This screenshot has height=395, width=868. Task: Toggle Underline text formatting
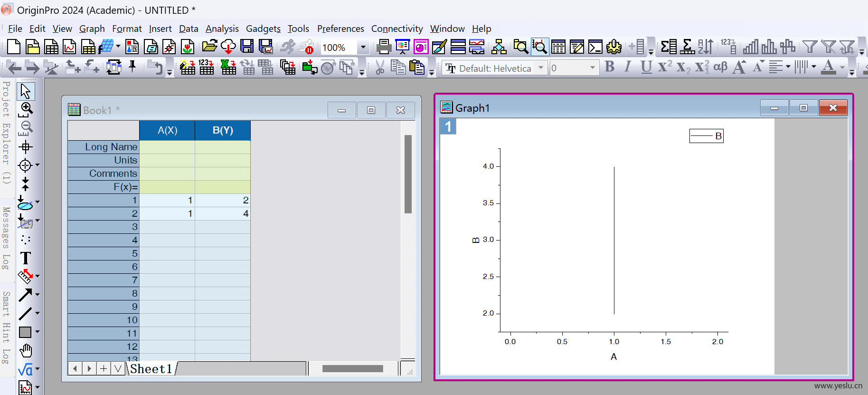click(x=646, y=67)
